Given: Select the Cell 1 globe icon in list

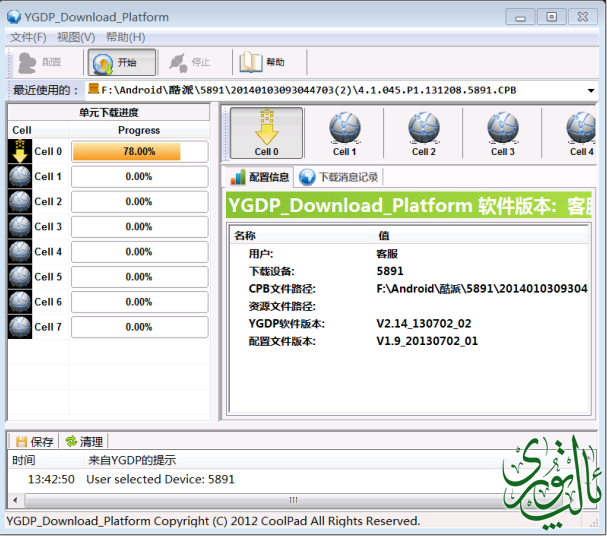Looking at the screenshot, I should pyautogui.click(x=20, y=176).
